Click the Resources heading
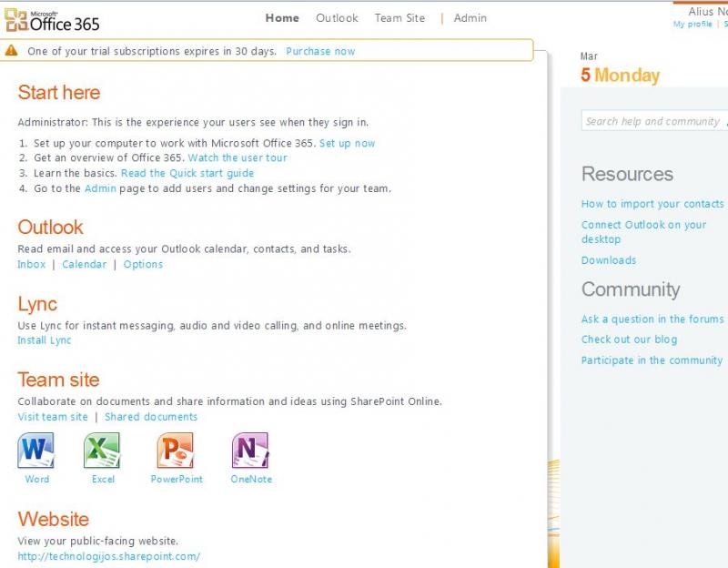 click(x=627, y=174)
